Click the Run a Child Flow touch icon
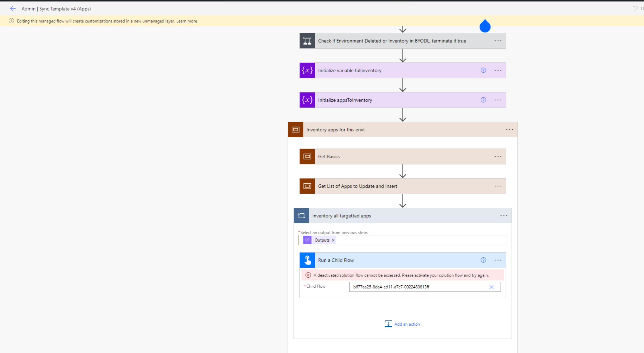This screenshot has height=353, width=644. click(307, 260)
